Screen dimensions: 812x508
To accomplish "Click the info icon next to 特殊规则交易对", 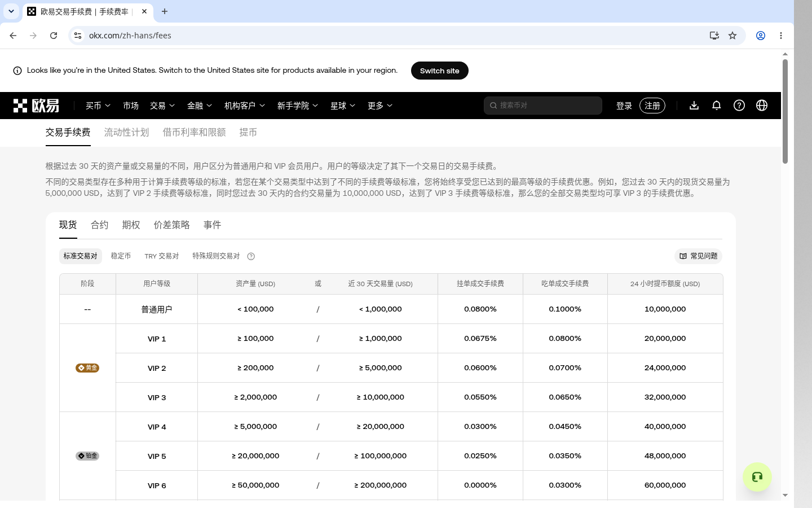I will (251, 256).
